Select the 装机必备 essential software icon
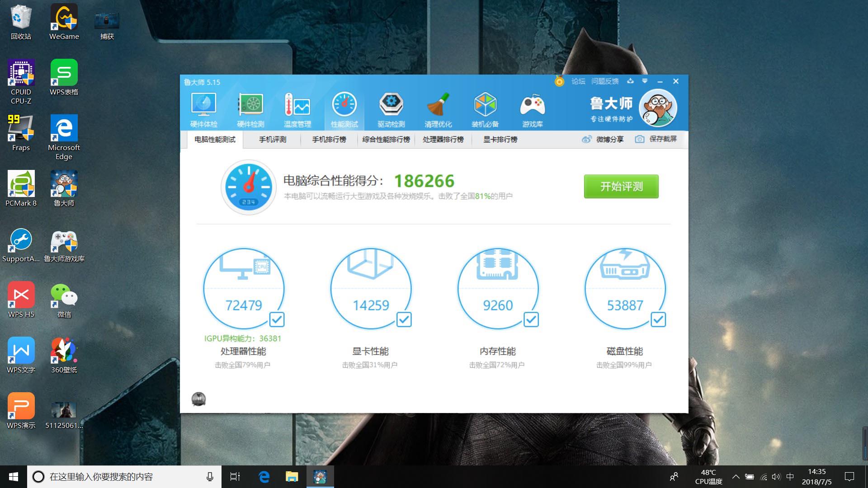868x488 pixels. 485,108
